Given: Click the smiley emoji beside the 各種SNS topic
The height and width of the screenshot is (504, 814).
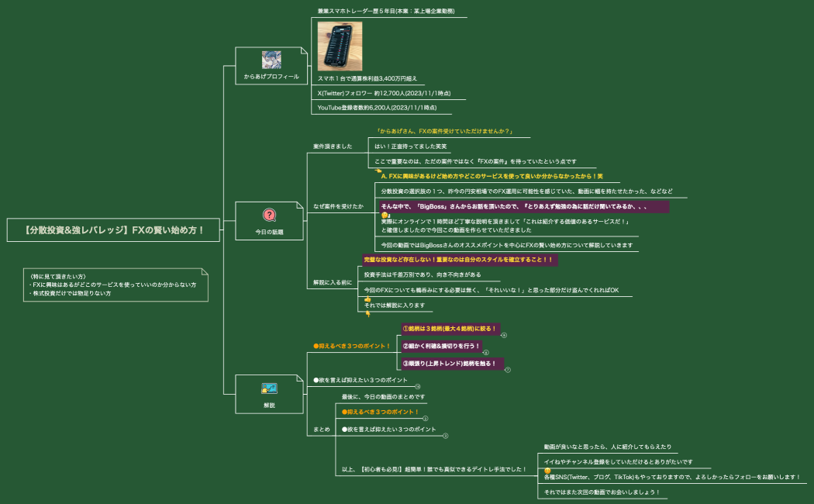Looking at the screenshot, I should click(547, 471).
